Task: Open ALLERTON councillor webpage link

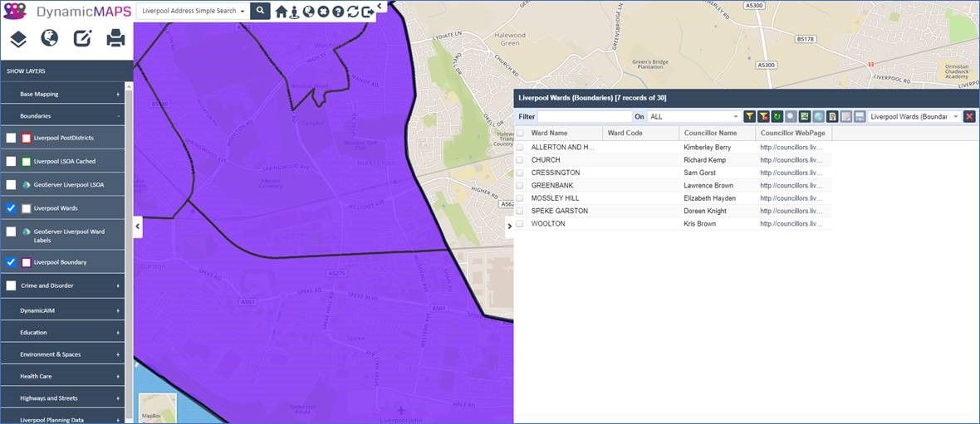Action: pyautogui.click(x=791, y=148)
